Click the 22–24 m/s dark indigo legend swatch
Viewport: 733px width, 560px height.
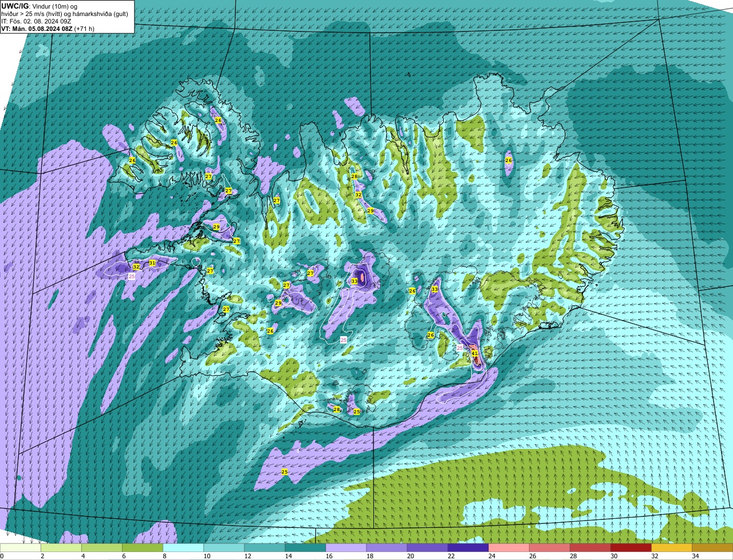468,548
